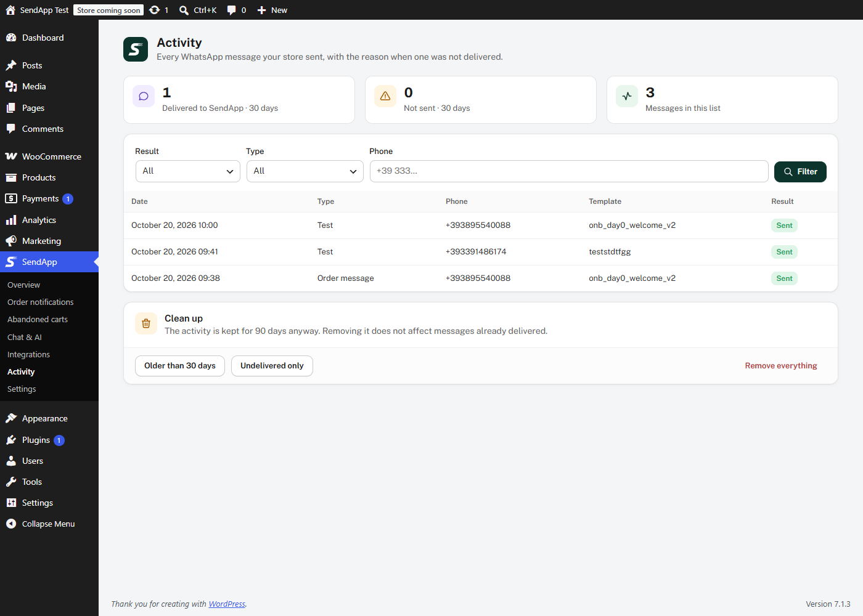Click the Marketing megaphone icon
863x616 pixels.
click(x=11, y=241)
